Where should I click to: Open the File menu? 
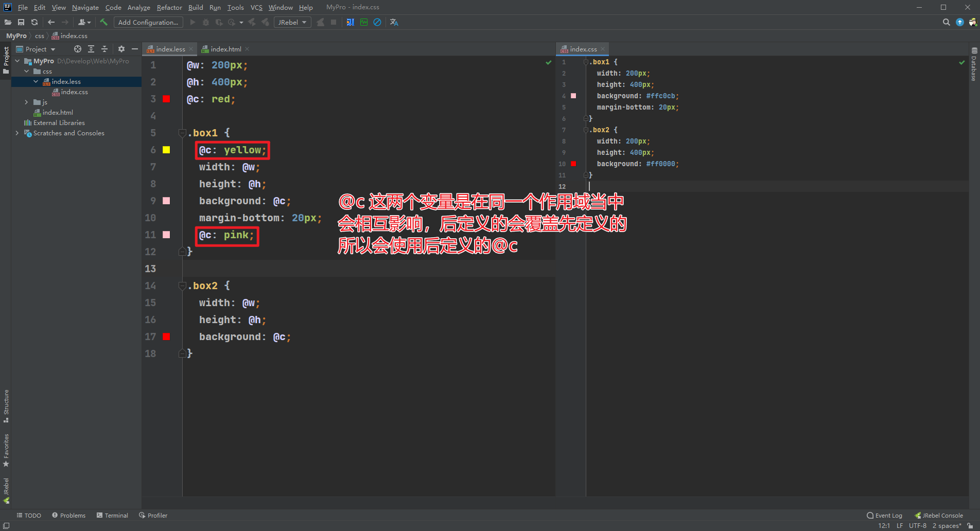[x=23, y=7]
